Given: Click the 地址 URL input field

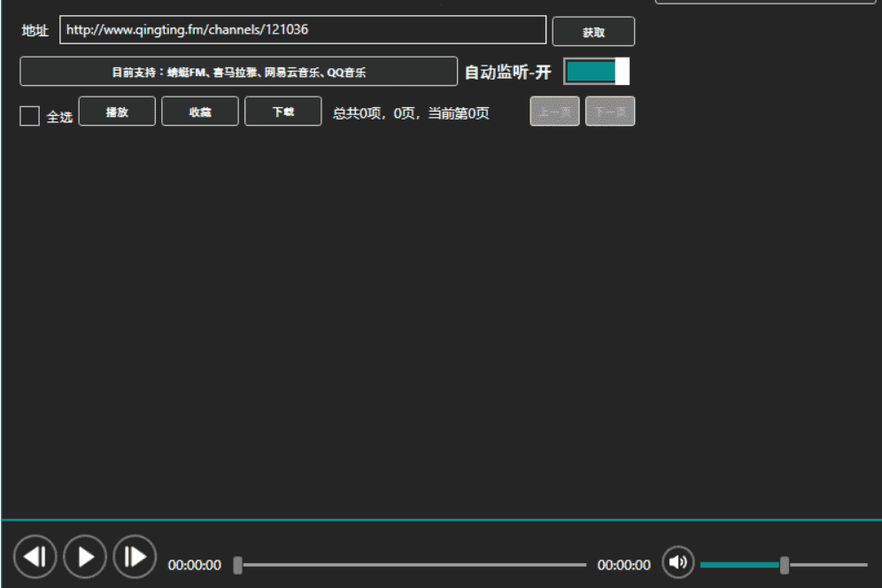Looking at the screenshot, I should point(303,30).
